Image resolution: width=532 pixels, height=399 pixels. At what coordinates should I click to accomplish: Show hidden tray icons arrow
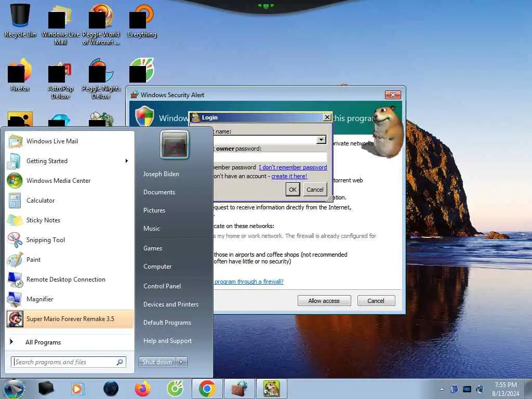[x=442, y=389]
